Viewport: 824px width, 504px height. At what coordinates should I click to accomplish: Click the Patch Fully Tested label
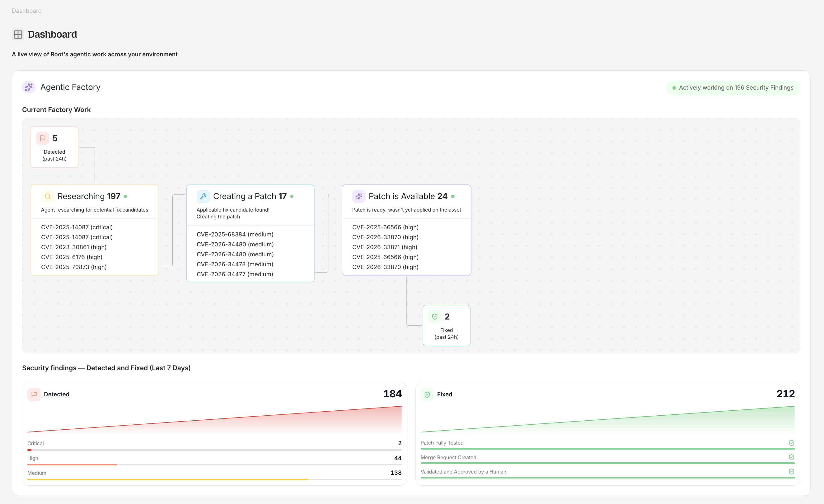pos(442,443)
